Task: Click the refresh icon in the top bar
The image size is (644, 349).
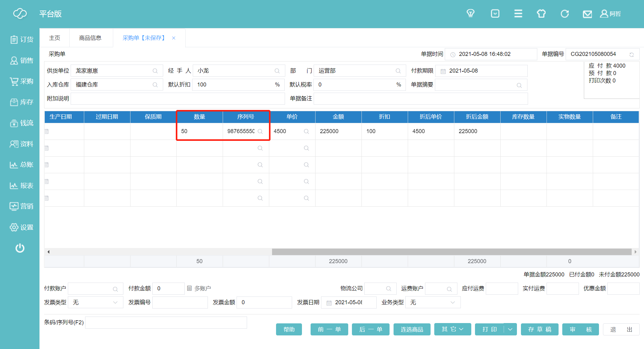Action: (564, 14)
